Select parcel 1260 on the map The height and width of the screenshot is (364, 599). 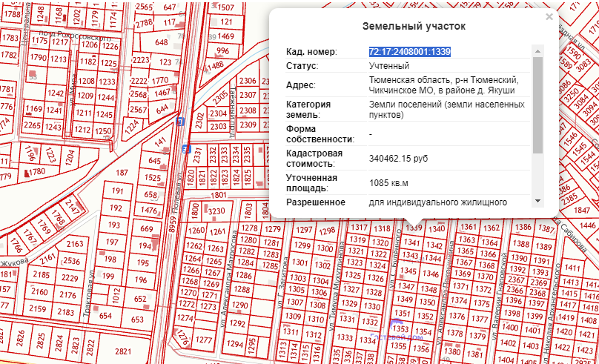pyautogui.click(x=196, y=231)
